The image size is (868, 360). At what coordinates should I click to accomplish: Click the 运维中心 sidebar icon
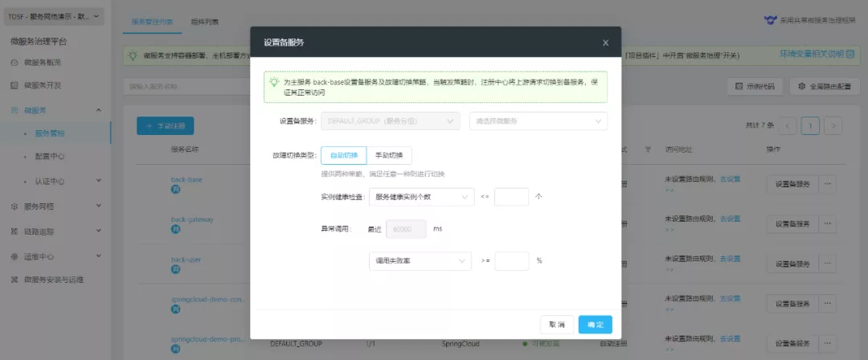[15, 257]
